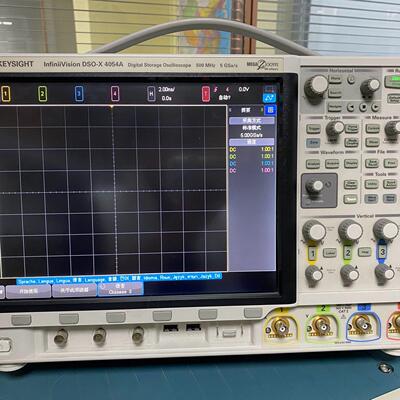Toggle the blue Zone trigger key

[x=313, y=142]
